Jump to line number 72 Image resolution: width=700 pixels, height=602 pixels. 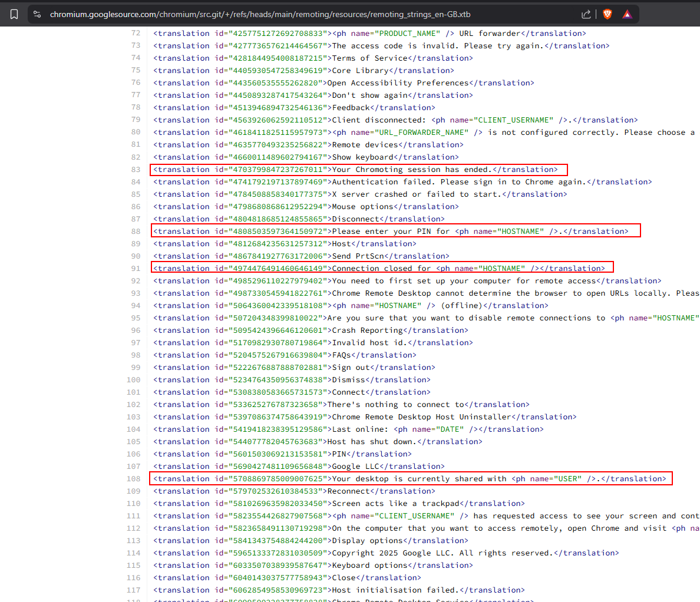tap(136, 33)
